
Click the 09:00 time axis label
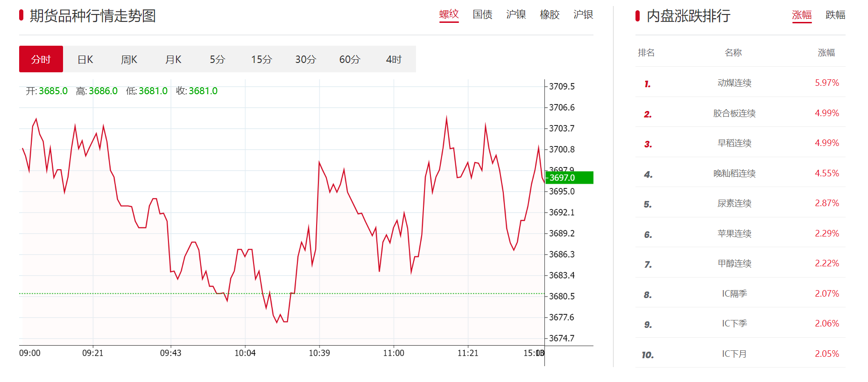pyautogui.click(x=30, y=353)
